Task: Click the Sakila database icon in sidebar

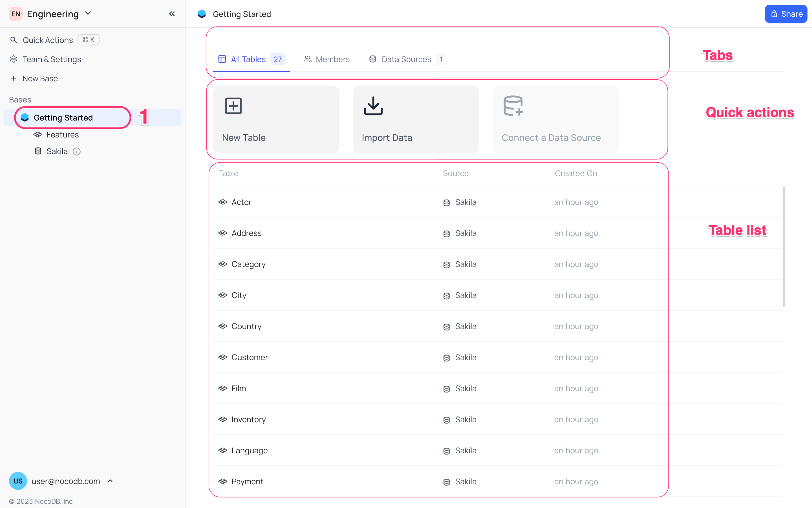Action: click(38, 151)
